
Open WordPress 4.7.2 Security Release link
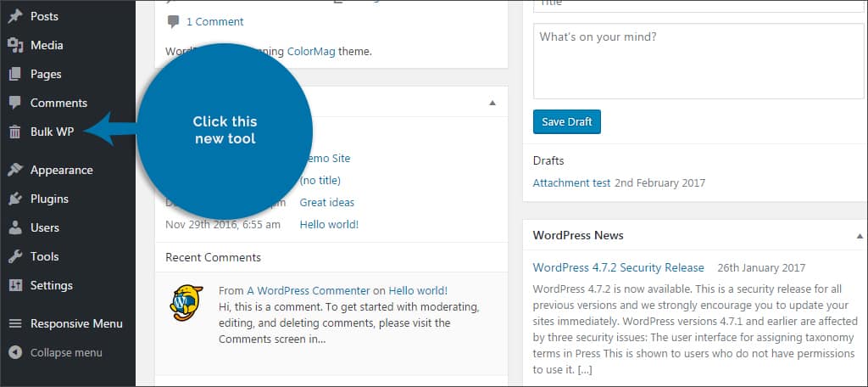[618, 268]
